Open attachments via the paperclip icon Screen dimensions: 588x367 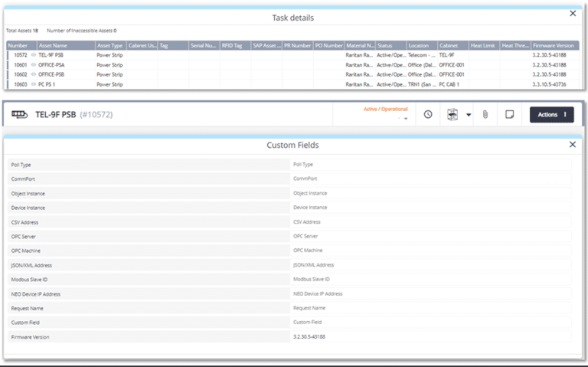tap(485, 115)
